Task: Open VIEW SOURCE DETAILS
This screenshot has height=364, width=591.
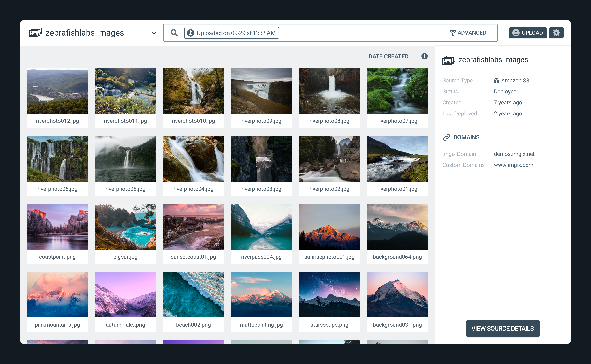Action: pos(503,328)
